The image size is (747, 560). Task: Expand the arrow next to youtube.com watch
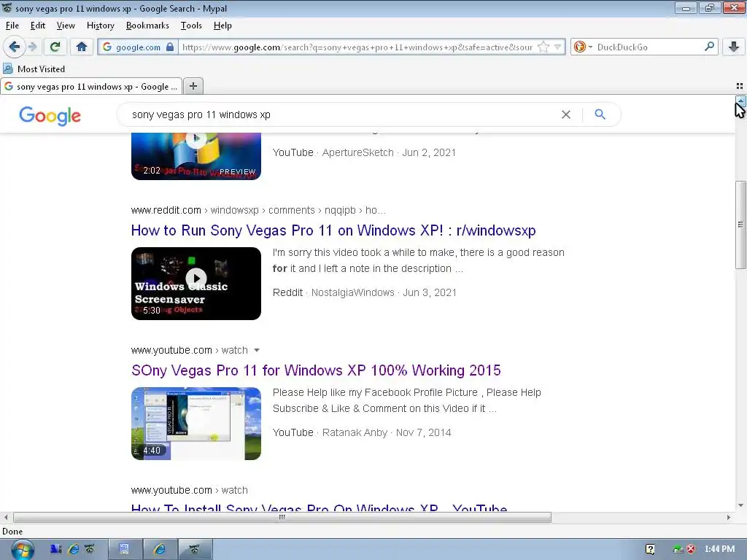point(257,350)
